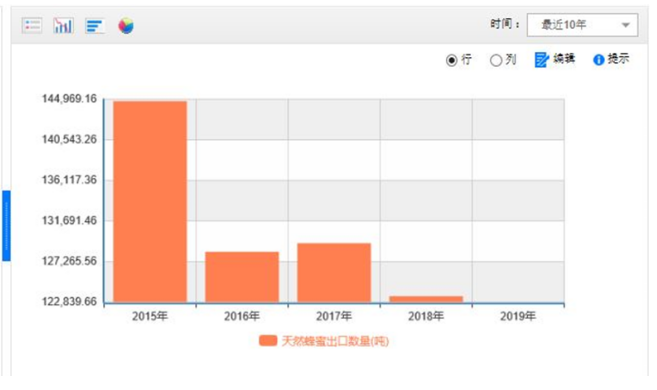Click the blue 提示 info icon
Image resolution: width=657 pixels, height=390 pixels.
598,59
